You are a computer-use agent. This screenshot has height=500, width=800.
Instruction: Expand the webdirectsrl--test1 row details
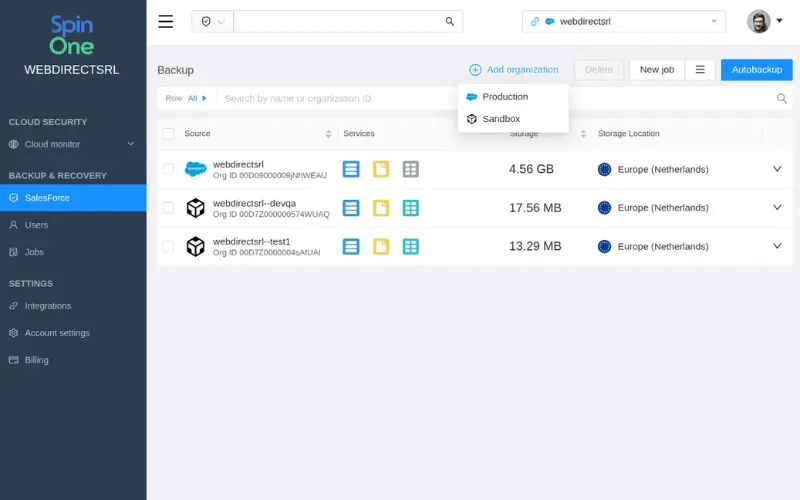777,246
